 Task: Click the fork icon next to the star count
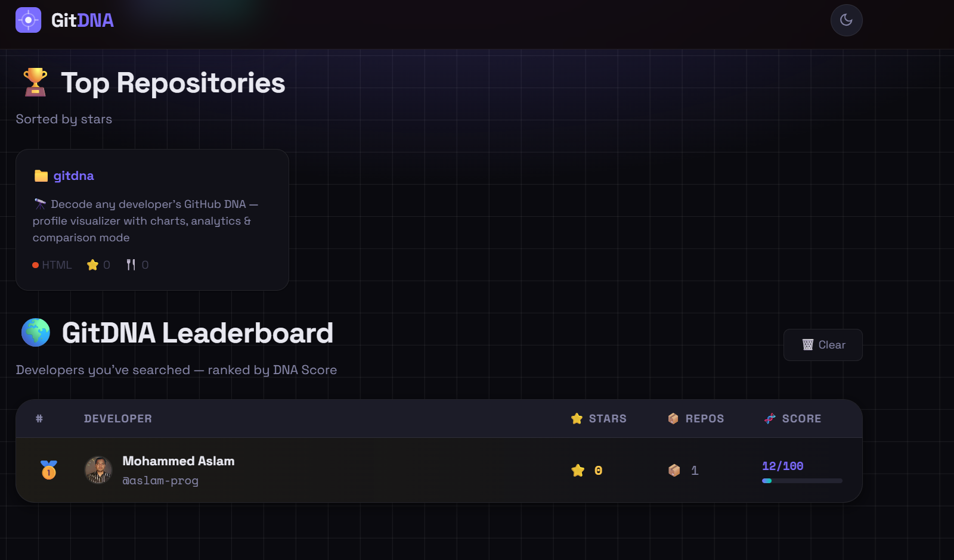pyautogui.click(x=132, y=265)
